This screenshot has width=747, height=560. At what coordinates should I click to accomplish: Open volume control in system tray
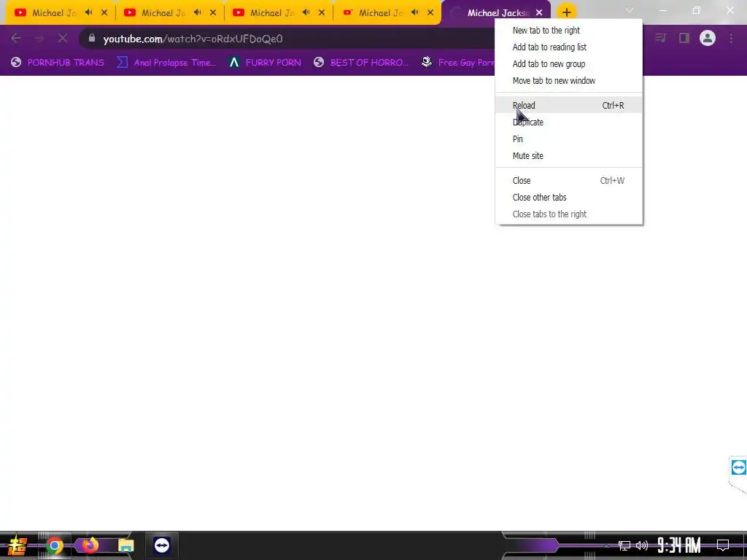(x=642, y=545)
